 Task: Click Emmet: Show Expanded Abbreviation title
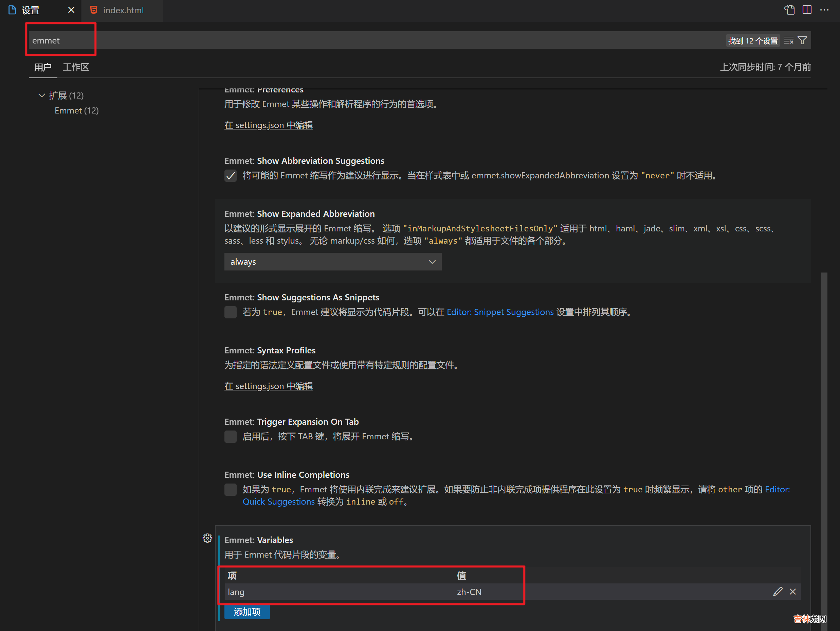tap(299, 214)
